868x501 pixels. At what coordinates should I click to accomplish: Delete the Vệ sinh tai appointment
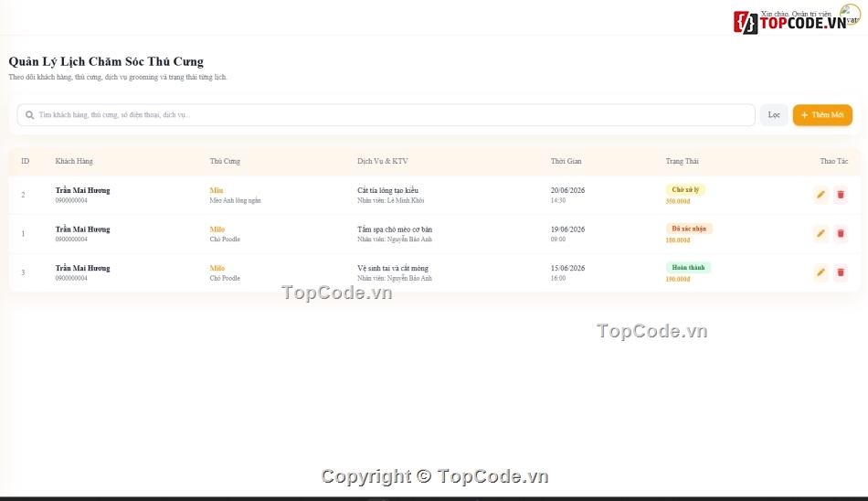[x=841, y=272]
